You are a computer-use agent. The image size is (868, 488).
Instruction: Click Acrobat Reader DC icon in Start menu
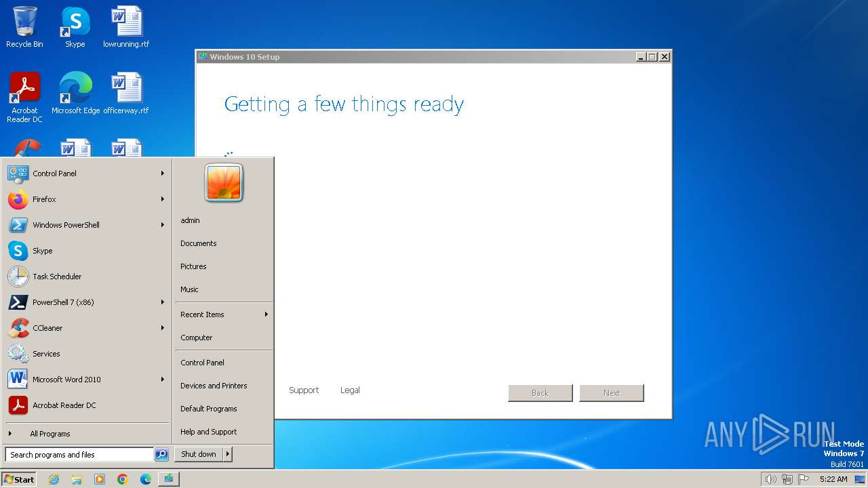point(18,405)
